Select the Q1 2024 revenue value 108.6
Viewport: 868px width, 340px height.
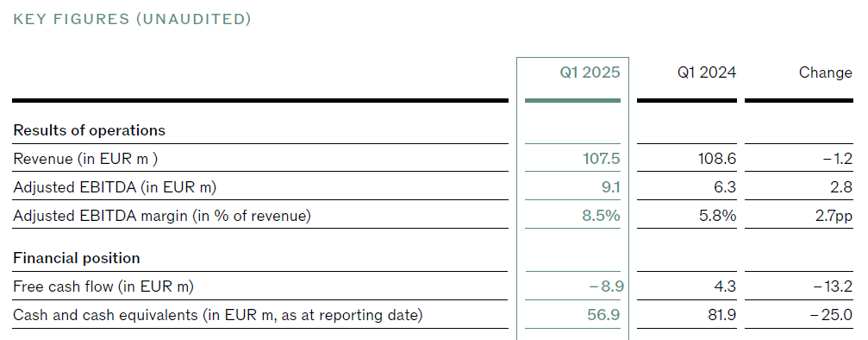click(717, 159)
